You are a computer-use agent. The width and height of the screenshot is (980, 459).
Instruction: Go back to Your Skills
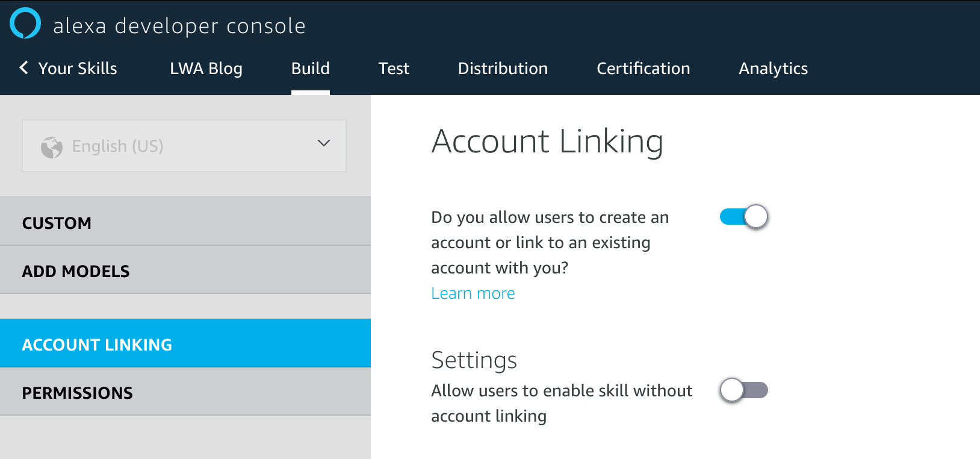78,68
